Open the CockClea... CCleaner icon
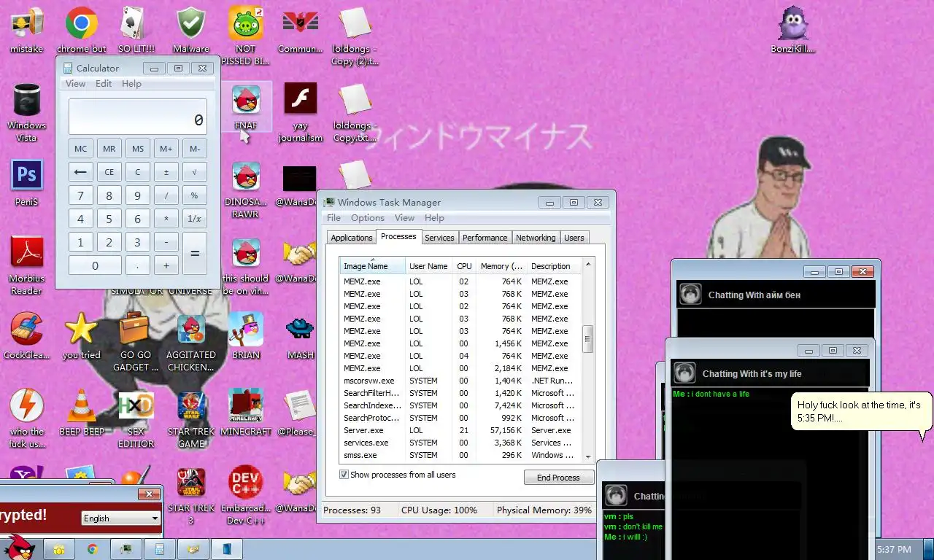 click(x=27, y=335)
